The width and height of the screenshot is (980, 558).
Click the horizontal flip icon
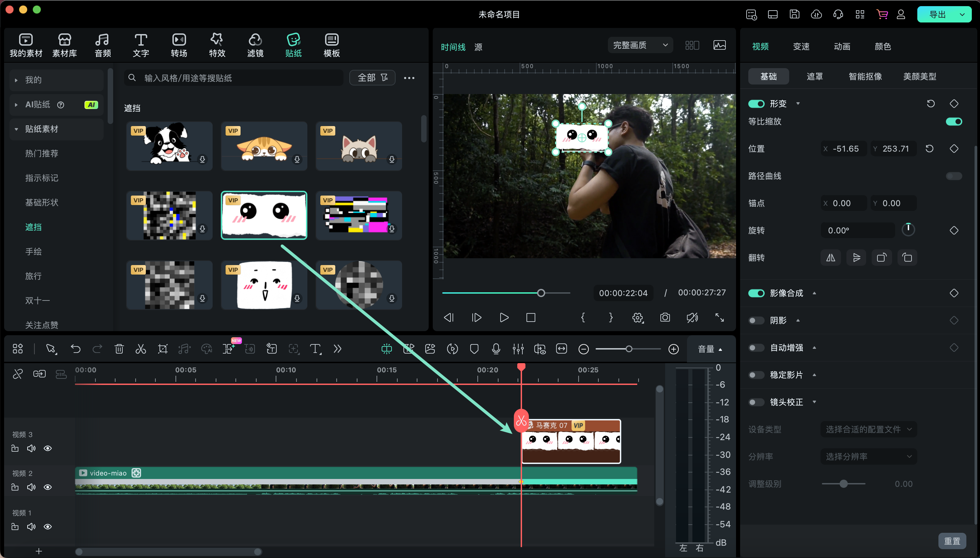830,258
